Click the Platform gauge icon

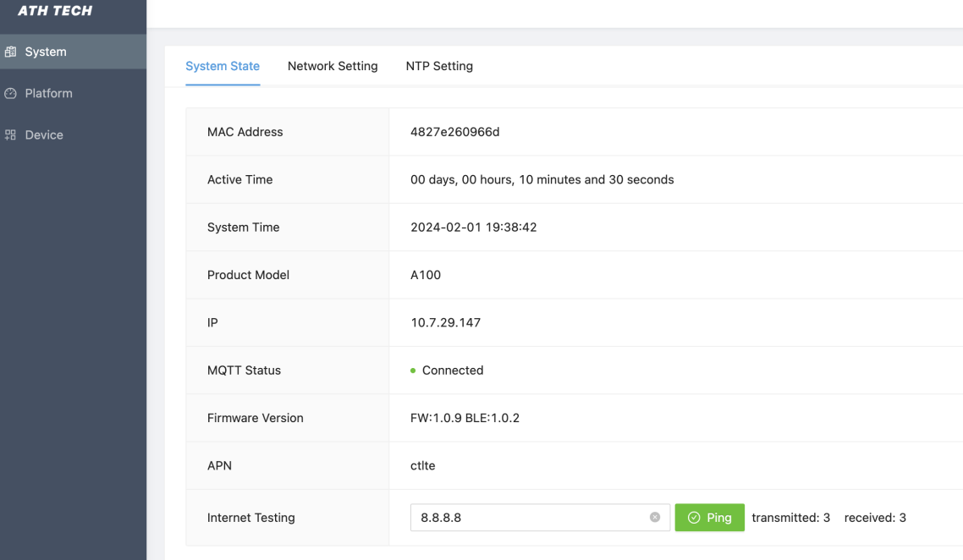pyautogui.click(x=10, y=93)
